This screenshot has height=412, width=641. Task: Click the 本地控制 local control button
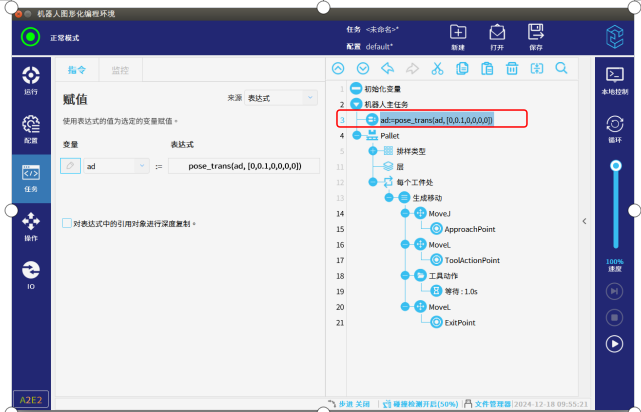615,79
